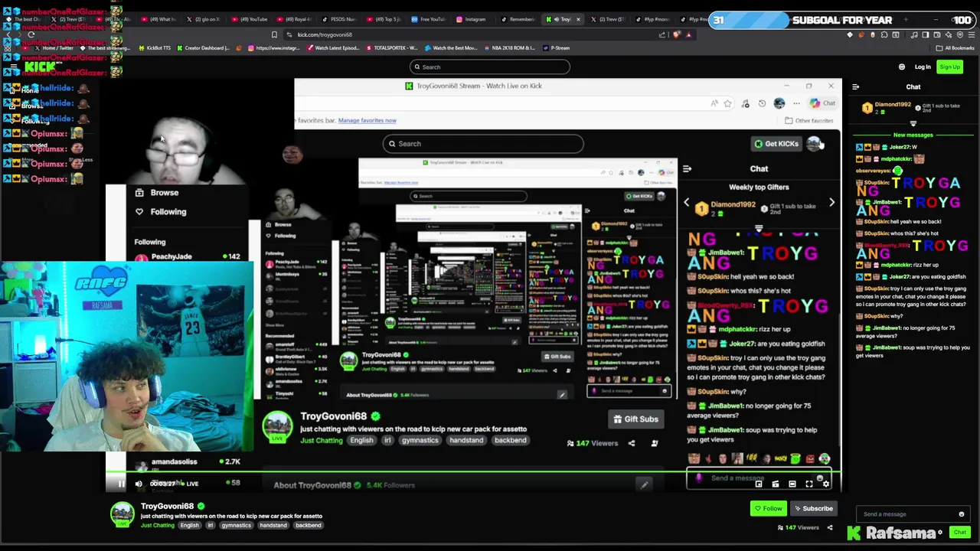Toggle theater mode in the player controls
Image resolution: width=980 pixels, height=551 pixels.
click(x=792, y=484)
